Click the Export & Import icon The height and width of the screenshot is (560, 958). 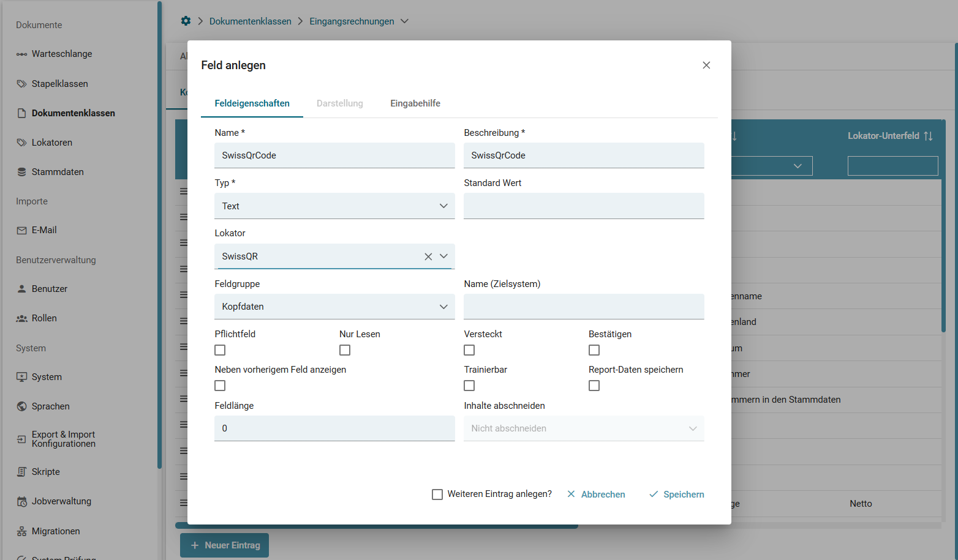pyautogui.click(x=21, y=439)
